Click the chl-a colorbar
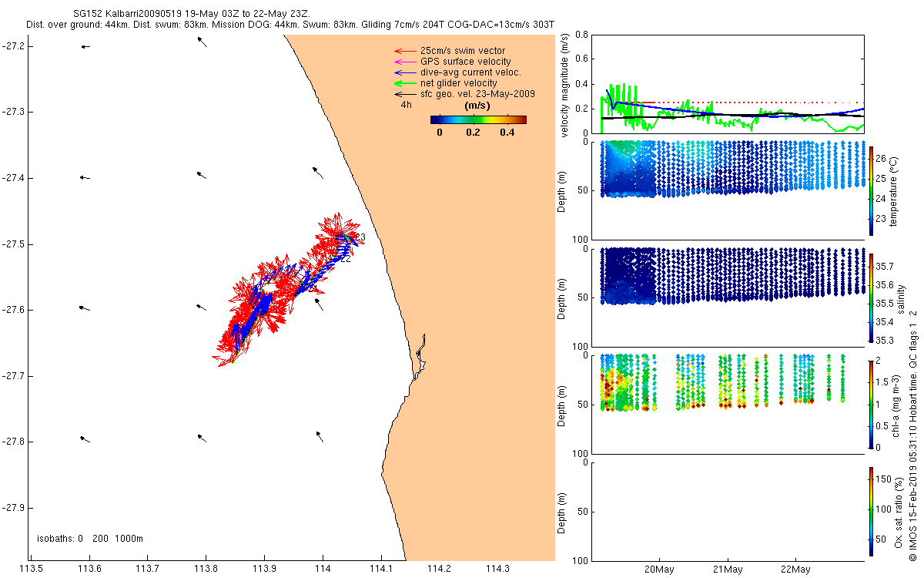Screen dimensions: 924x578 tap(871, 404)
